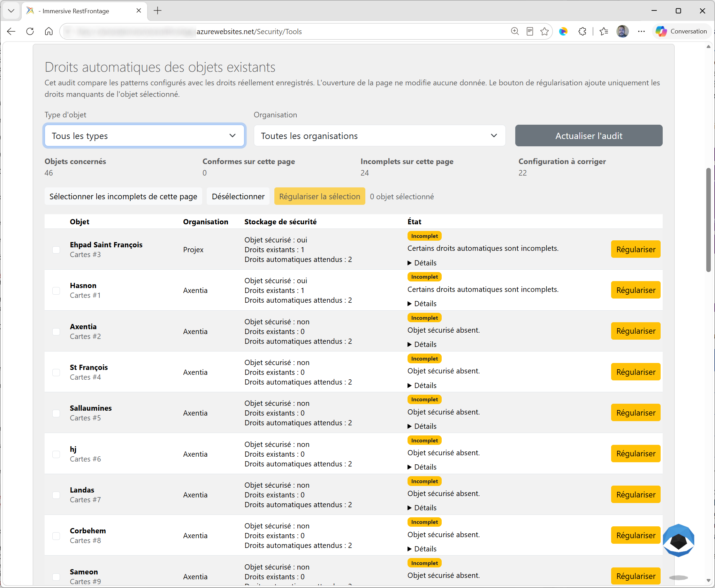The image size is (715, 588).
Task: Minimize the browser window
Action: (x=654, y=11)
